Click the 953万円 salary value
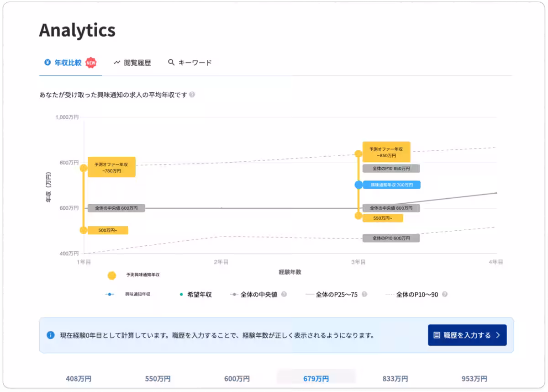This screenshot has width=548, height=392. 474,379
